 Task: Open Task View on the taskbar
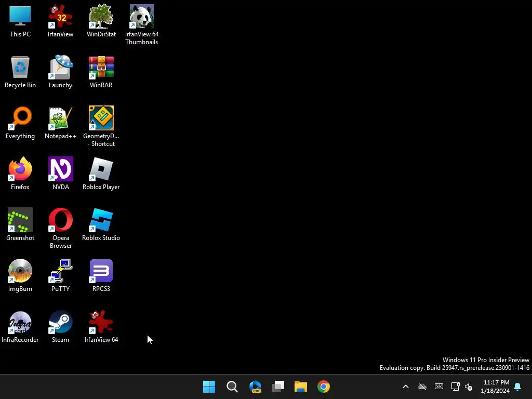point(278,387)
